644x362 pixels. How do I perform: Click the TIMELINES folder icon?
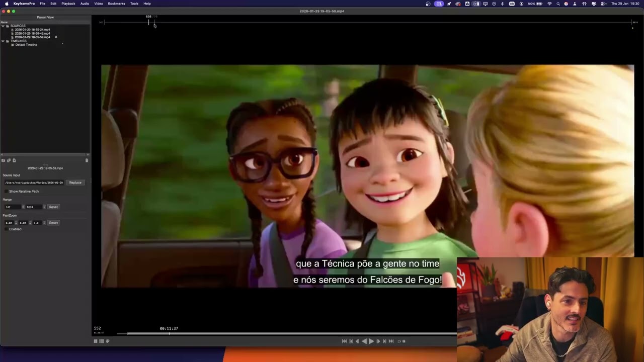[x=8, y=41]
